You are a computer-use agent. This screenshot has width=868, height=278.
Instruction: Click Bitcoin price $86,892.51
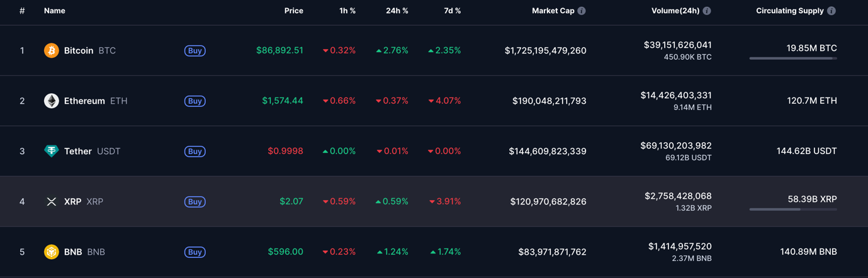[x=279, y=50]
